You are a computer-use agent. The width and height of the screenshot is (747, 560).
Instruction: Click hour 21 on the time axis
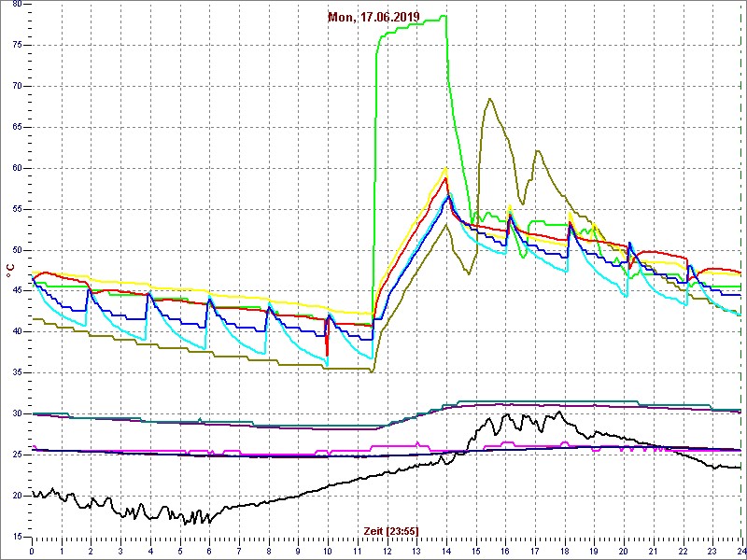(653, 551)
